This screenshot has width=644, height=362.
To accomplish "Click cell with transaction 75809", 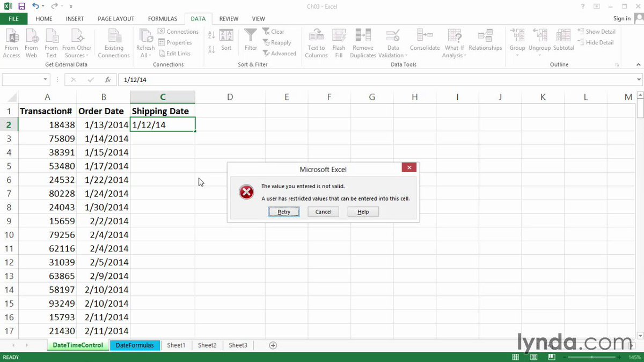I will tap(47, 138).
